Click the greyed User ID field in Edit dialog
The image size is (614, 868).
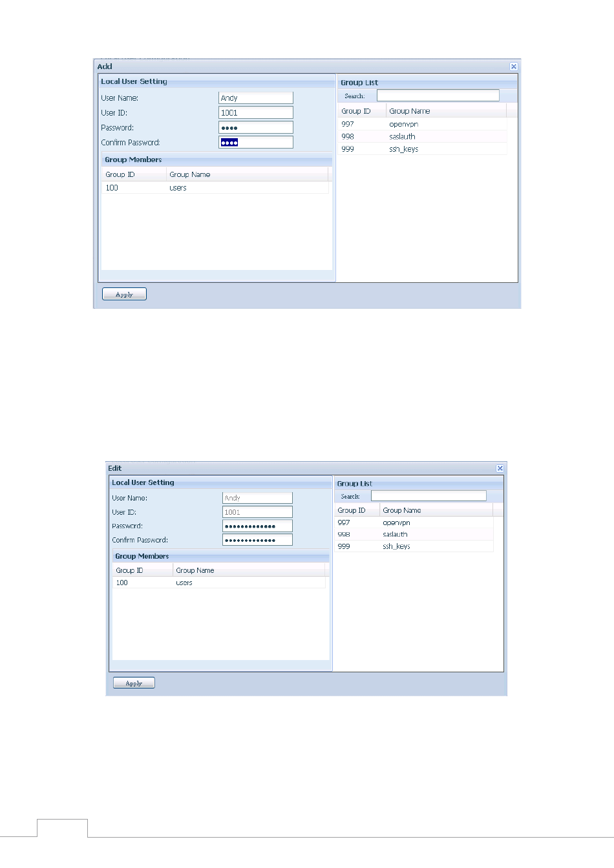pos(257,512)
